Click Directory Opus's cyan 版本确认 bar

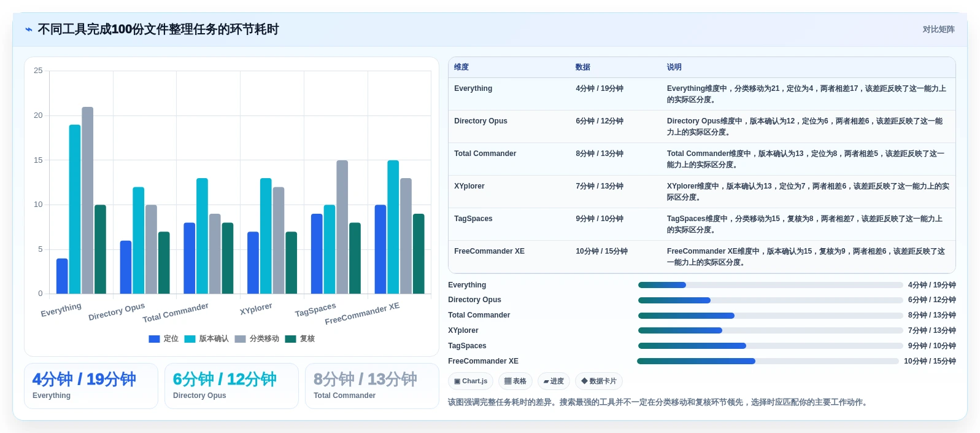pyautogui.click(x=139, y=240)
